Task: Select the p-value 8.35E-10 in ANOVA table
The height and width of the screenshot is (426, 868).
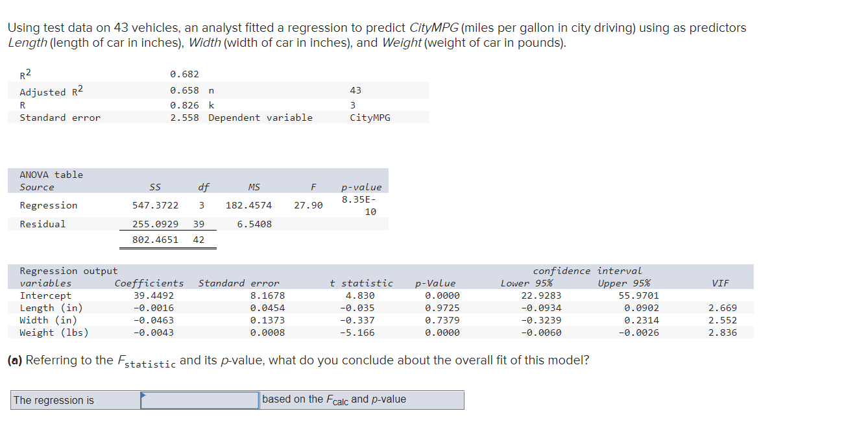Action: (360, 205)
